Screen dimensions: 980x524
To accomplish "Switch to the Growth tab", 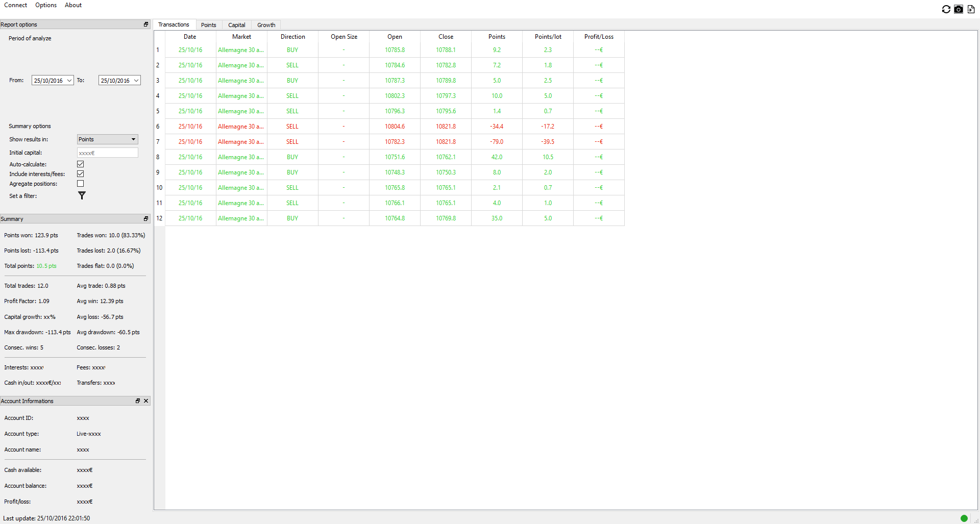I will point(266,25).
